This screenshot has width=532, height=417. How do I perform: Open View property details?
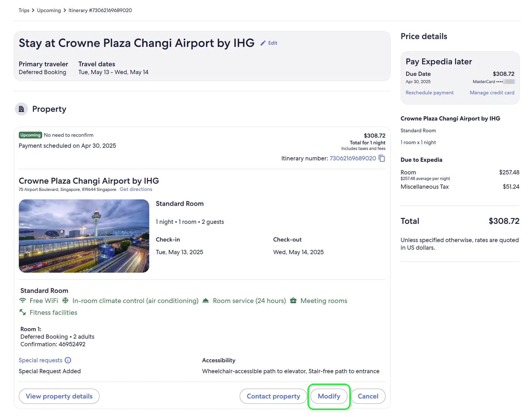coord(59,396)
